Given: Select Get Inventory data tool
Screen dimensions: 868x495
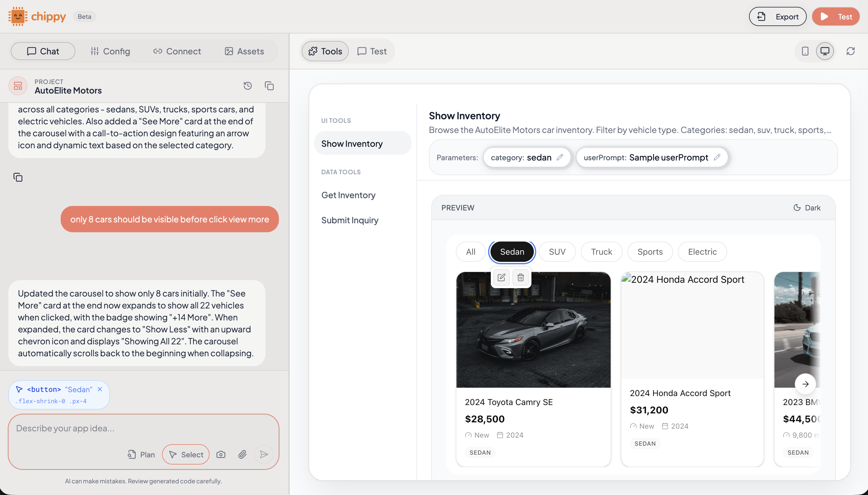Looking at the screenshot, I should pos(363,195).
